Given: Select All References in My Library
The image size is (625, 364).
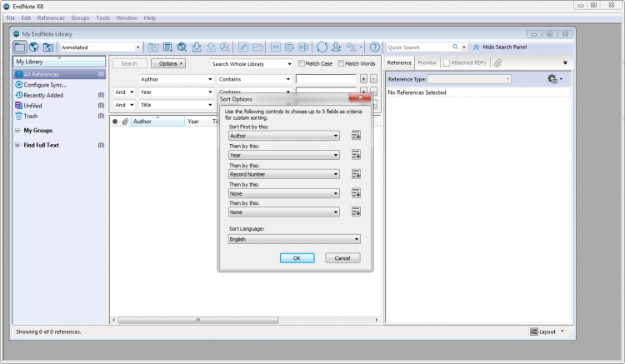Looking at the screenshot, I should (x=60, y=74).
